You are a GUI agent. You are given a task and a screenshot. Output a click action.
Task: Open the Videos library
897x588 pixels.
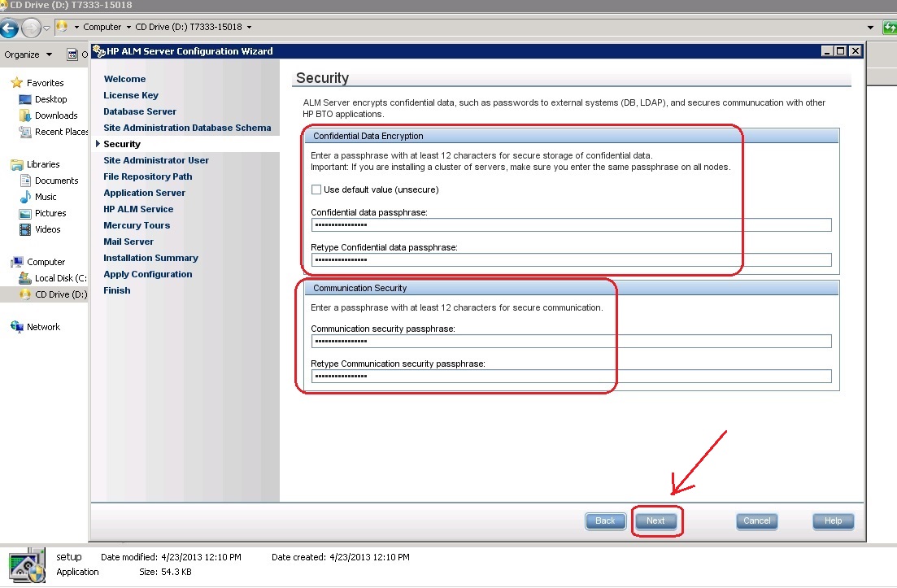(x=47, y=229)
